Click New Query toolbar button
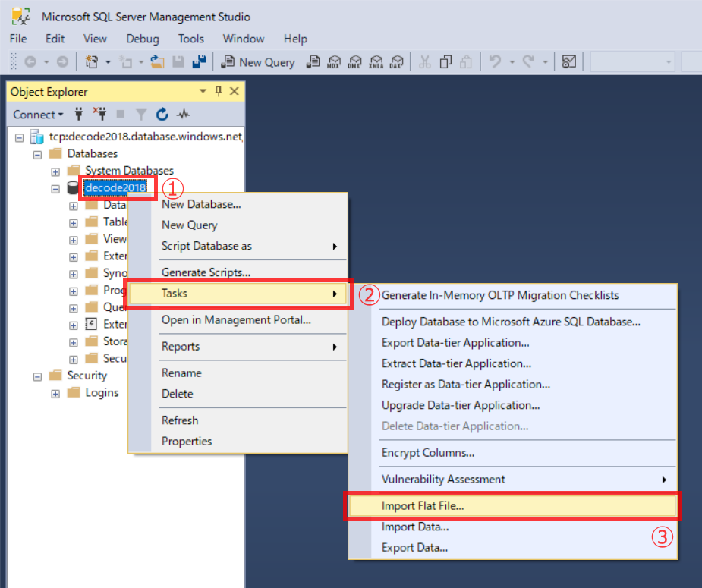702x588 pixels. [258, 61]
